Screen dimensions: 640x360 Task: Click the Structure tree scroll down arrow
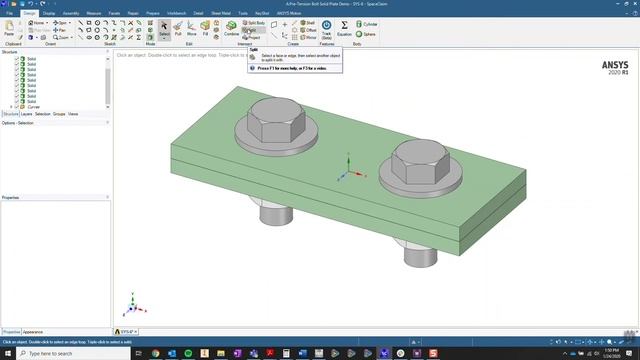pos(108,107)
